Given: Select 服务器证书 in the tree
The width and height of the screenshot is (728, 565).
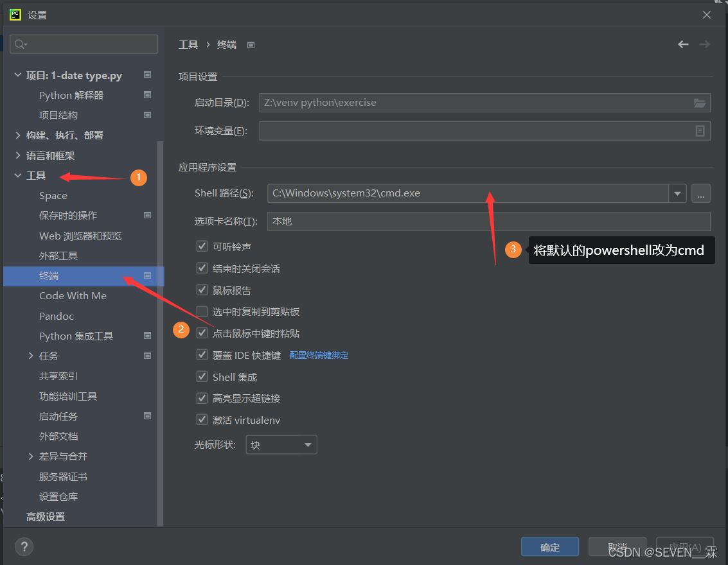Looking at the screenshot, I should (x=63, y=476).
